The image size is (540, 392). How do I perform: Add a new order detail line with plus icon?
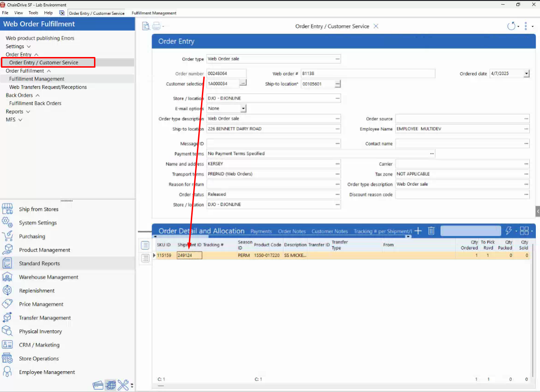418,231
